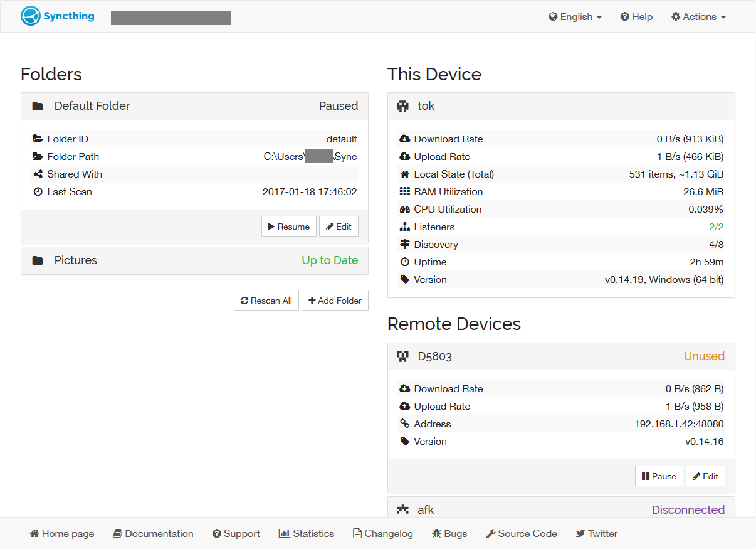Screen dimensions: 756x549
Task: Click the Paused status of Default Folder
Action: click(339, 106)
